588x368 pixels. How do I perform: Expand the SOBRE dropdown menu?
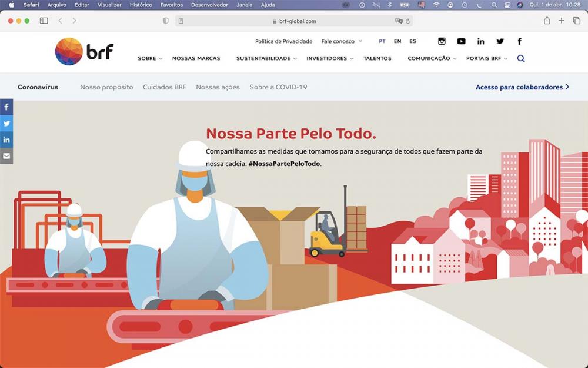click(150, 58)
